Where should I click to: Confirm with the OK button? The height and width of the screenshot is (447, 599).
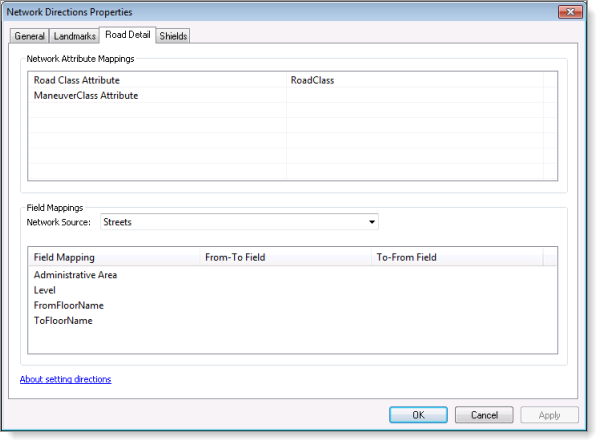click(418, 415)
